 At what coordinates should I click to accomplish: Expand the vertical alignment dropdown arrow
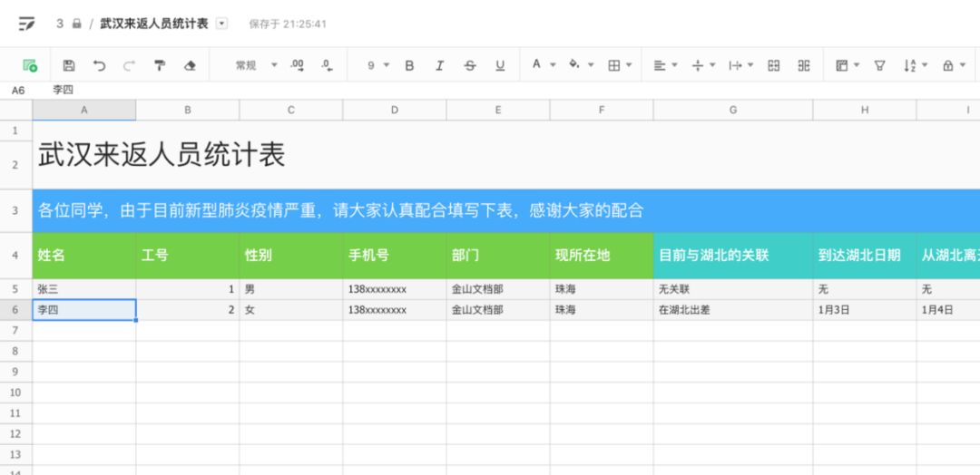712,65
